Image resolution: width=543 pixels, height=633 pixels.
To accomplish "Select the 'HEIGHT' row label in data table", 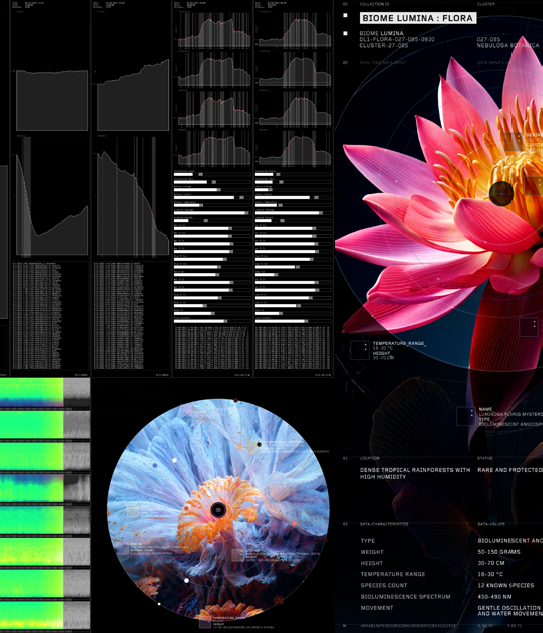I will click(x=371, y=563).
